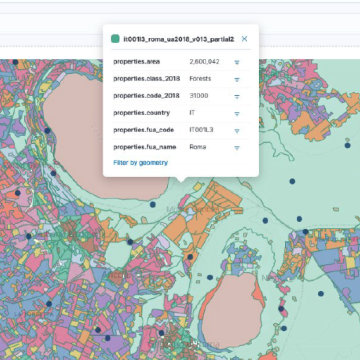The height and width of the screenshot is (360, 360).
Task: Close the feature tooltip popup
Action: pyautogui.click(x=244, y=39)
